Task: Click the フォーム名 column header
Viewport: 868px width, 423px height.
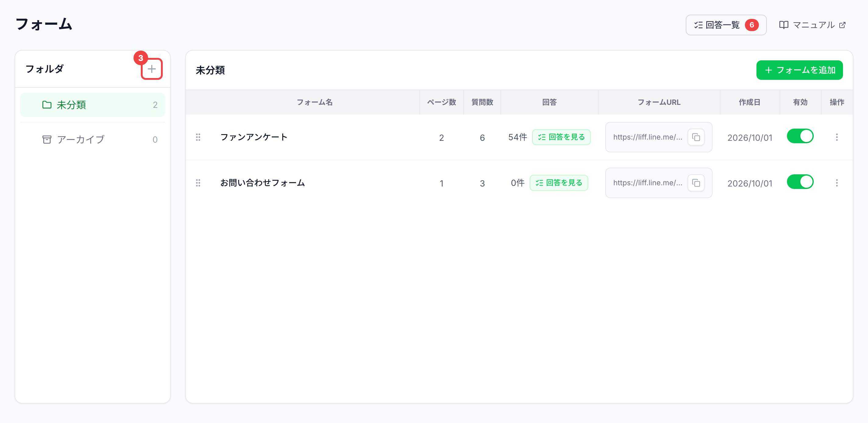Action: pos(315,102)
